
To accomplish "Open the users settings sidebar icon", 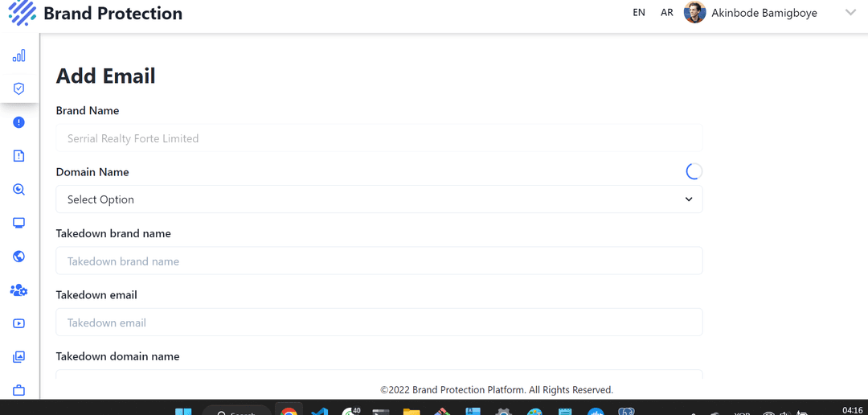I will 18,290.
